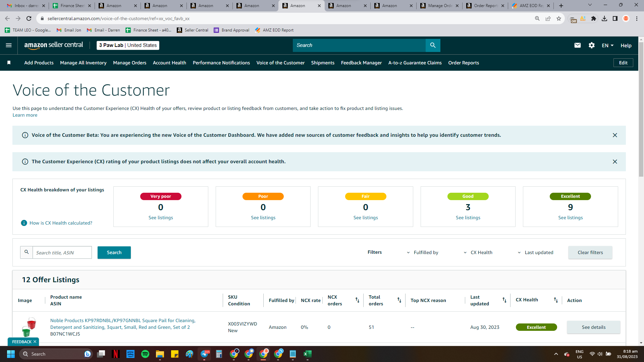The height and width of the screenshot is (362, 644).
Task: Dismiss the Voice of the Customer Beta banner
Action: tap(615, 135)
